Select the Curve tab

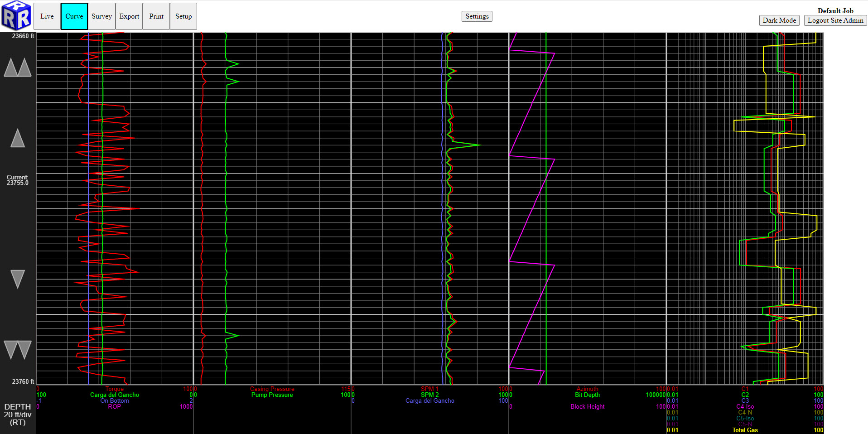click(74, 16)
